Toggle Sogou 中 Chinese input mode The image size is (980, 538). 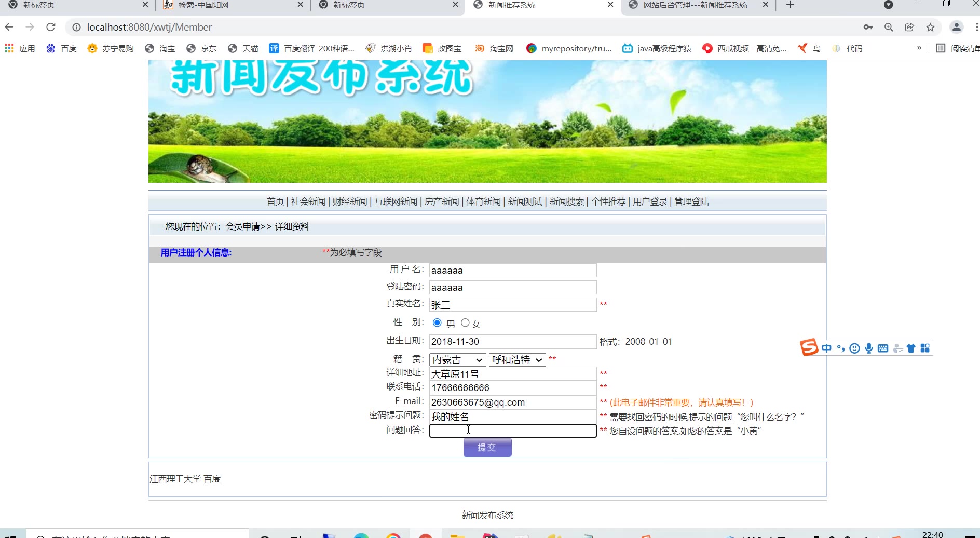click(826, 348)
